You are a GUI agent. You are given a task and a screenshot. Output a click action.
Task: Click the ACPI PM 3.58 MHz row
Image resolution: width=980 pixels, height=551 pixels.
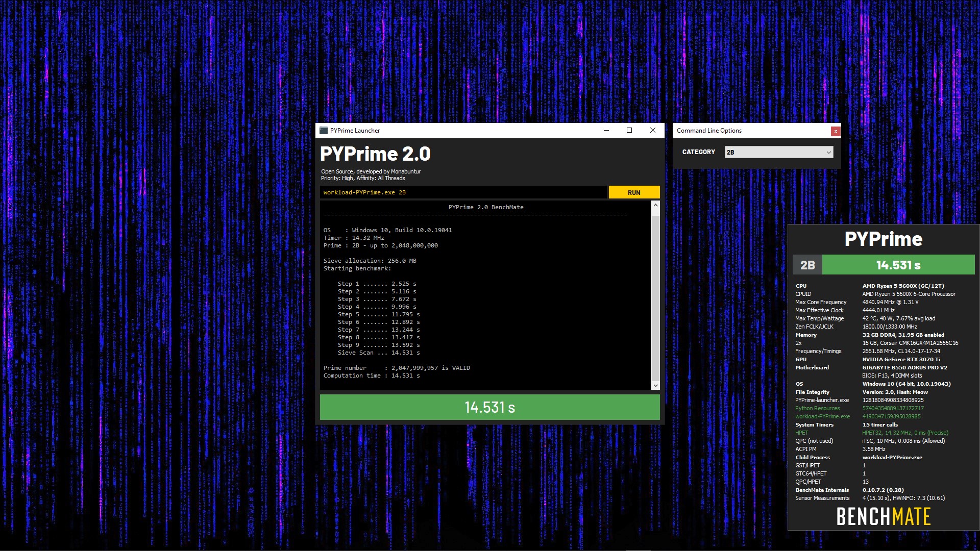click(x=840, y=449)
